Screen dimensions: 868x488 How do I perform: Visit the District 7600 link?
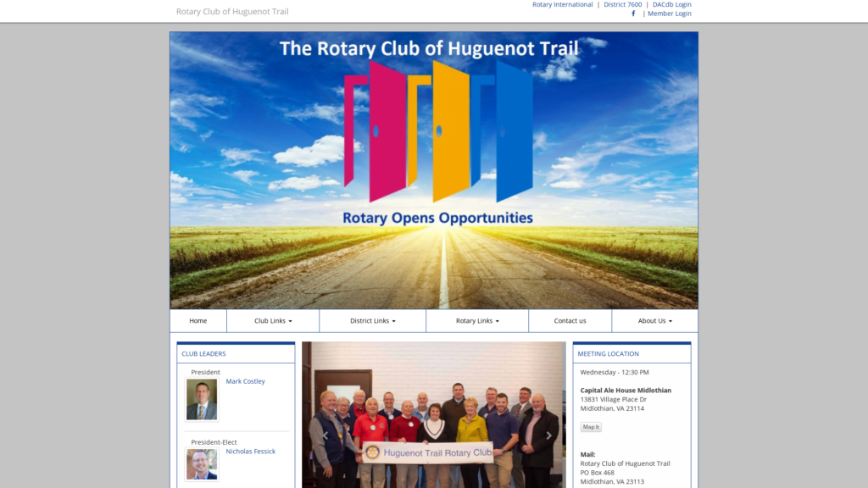click(x=623, y=4)
